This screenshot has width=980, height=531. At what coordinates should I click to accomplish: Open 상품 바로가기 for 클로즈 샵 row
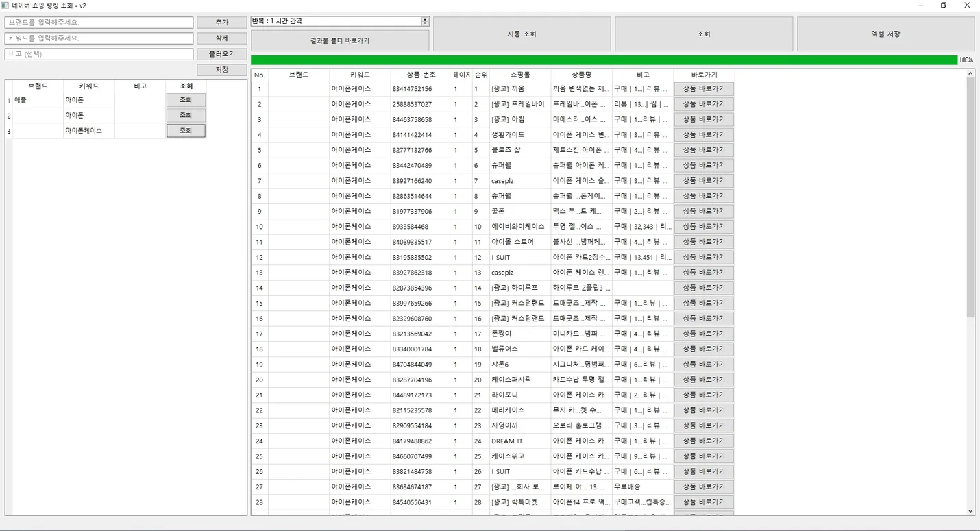click(x=704, y=150)
